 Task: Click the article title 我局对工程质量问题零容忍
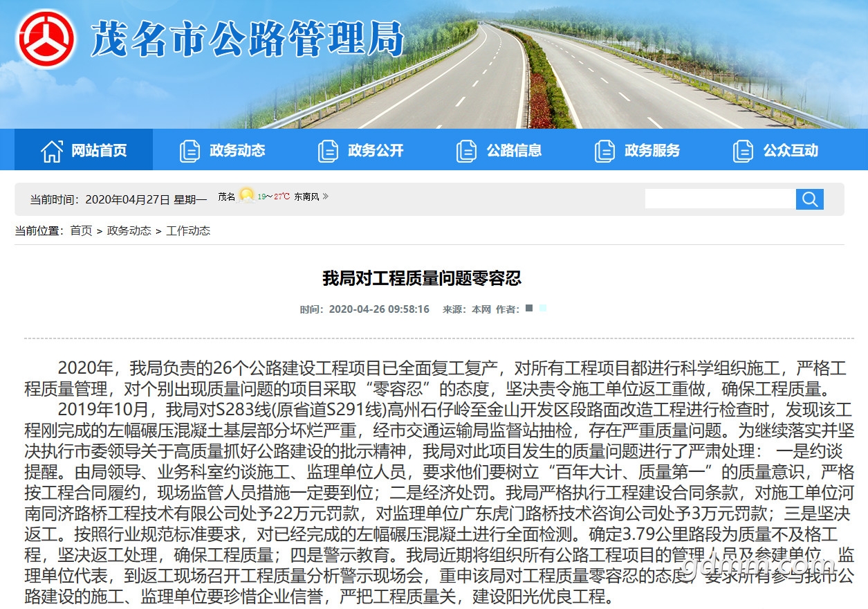421,279
